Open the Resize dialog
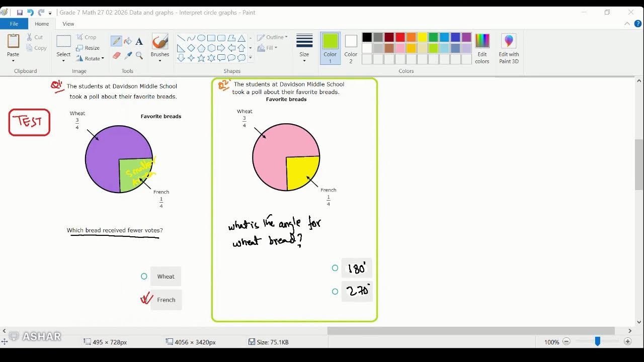Image resolution: width=644 pixels, height=362 pixels. click(x=88, y=48)
